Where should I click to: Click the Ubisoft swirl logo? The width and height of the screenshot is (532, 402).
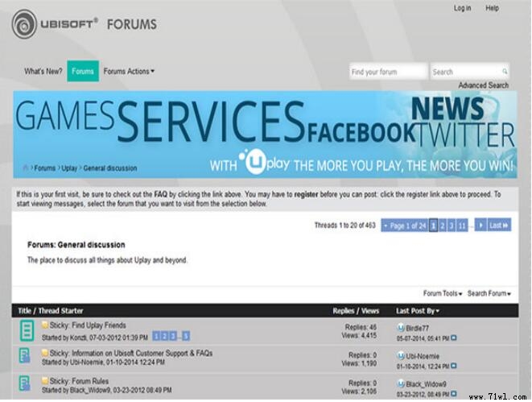coord(24,24)
